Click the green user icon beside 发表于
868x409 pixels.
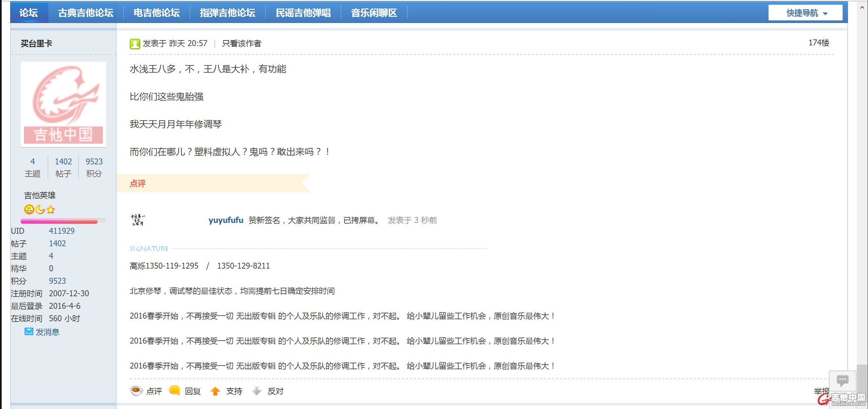click(x=135, y=44)
